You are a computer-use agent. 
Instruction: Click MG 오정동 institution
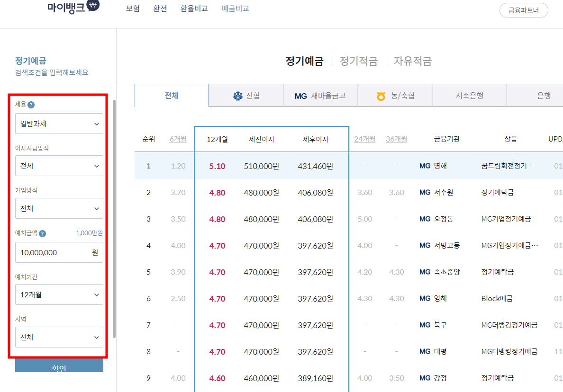pos(436,219)
